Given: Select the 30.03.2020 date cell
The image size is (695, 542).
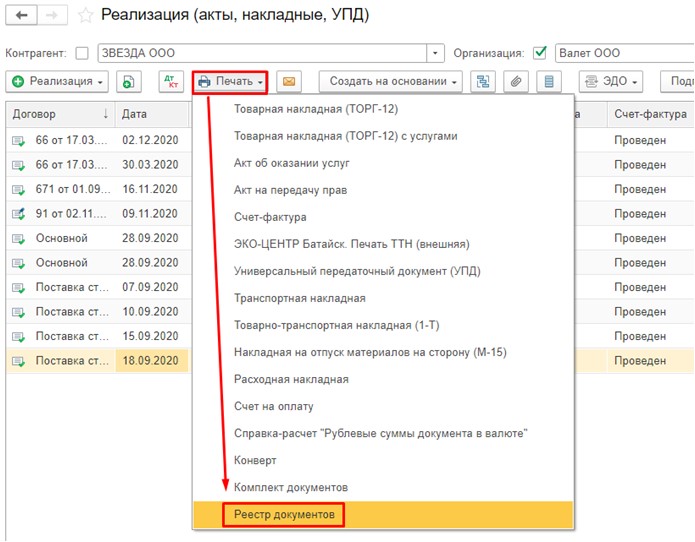Looking at the screenshot, I should coord(152,164).
